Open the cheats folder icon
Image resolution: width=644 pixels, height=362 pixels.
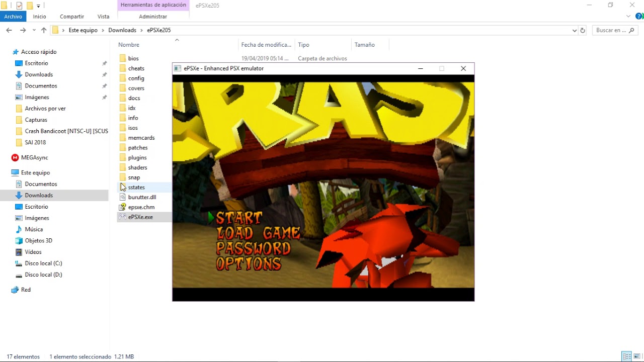[123, 68]
